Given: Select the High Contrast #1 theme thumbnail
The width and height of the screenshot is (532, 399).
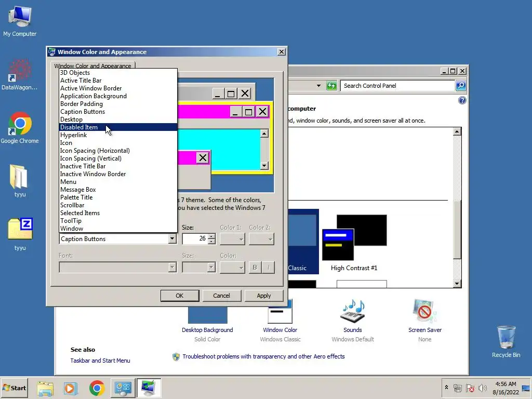Looking at the screenshot, I should (354, 243).
